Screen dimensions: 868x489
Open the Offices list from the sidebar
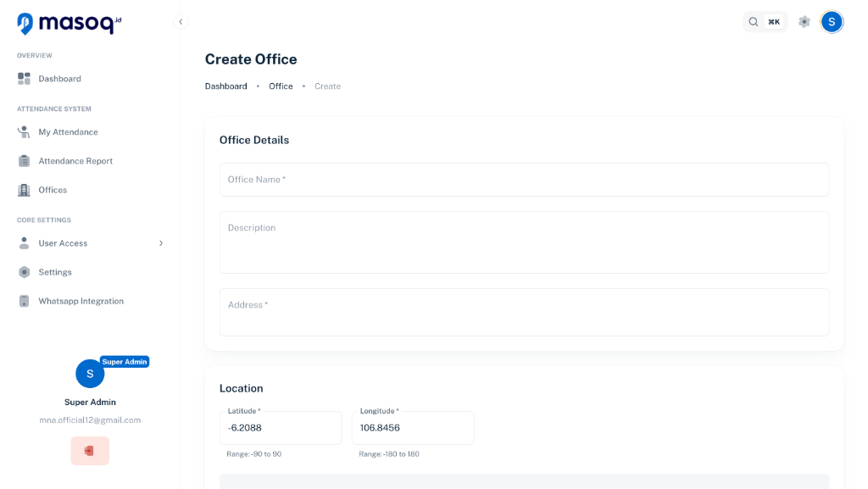pyautogui.click(x=55, y=189)
